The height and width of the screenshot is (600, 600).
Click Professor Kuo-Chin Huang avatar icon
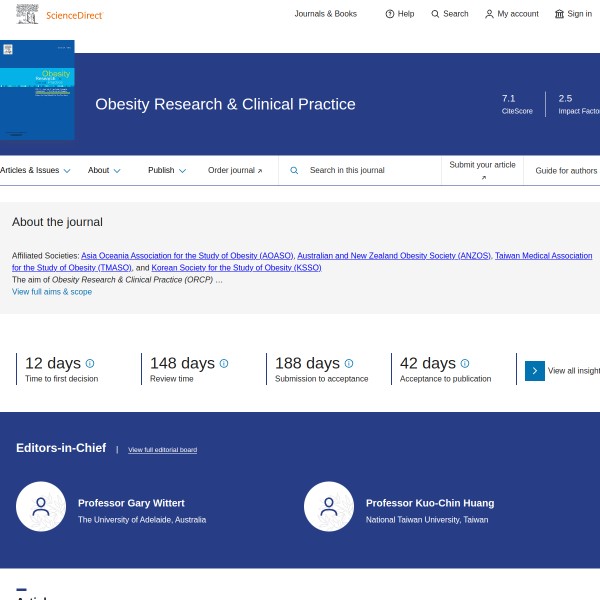[x=329, y=506]
